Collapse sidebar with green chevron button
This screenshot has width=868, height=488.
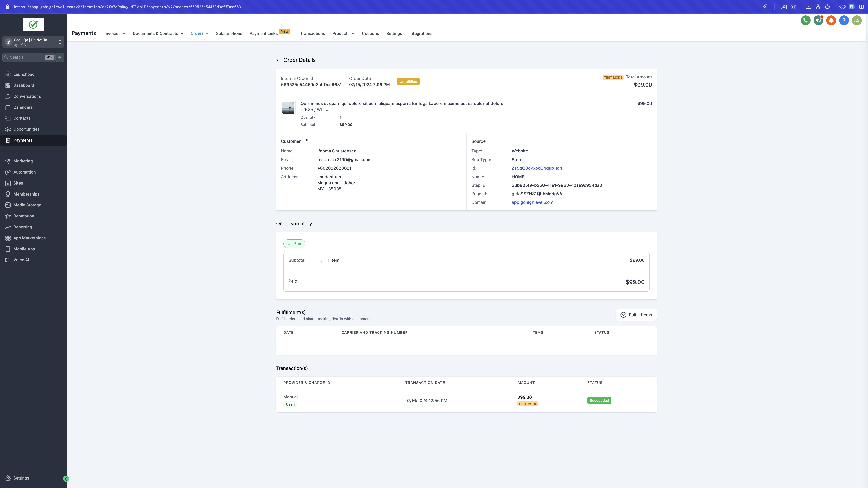[x=66, y=479]
